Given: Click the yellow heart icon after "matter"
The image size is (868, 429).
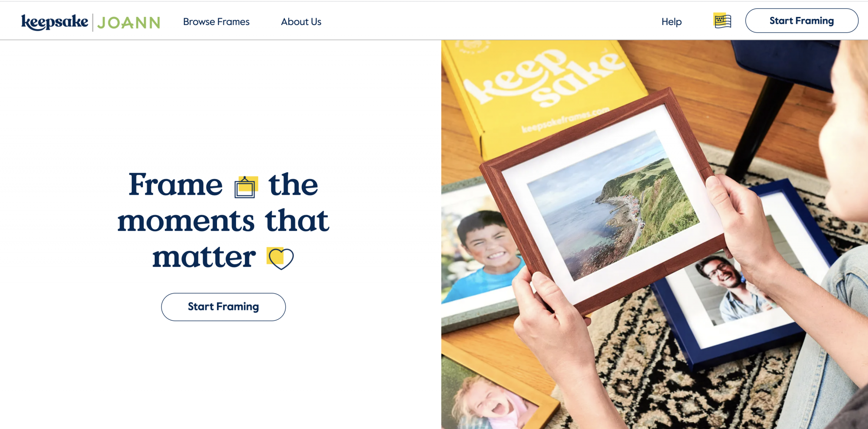Looking at the screenshot, I should pyautogui.click(x=280, y=258).
